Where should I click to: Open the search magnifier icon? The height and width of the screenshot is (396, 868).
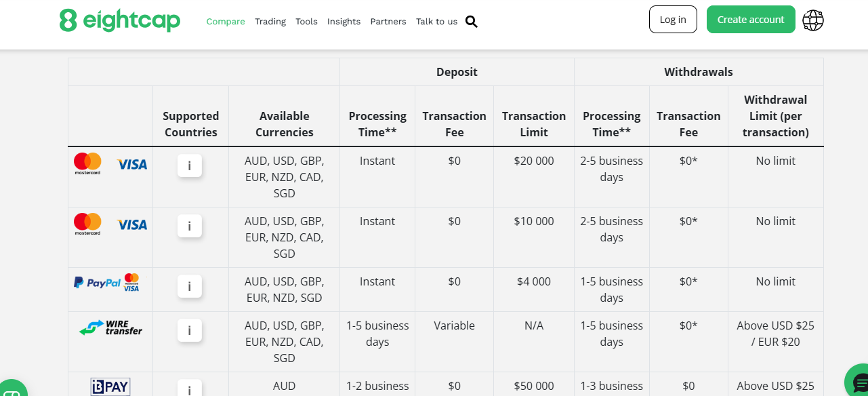[472, 22]
